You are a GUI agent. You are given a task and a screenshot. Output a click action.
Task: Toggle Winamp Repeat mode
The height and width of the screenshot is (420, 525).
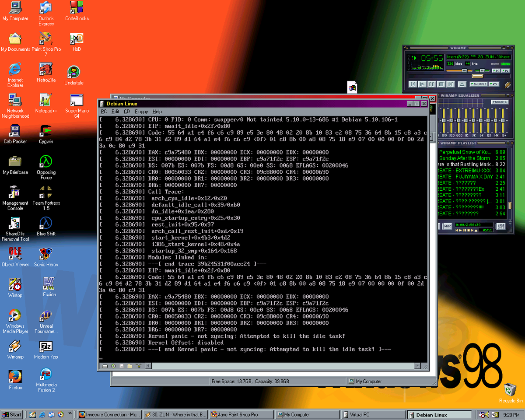(494, 84)
